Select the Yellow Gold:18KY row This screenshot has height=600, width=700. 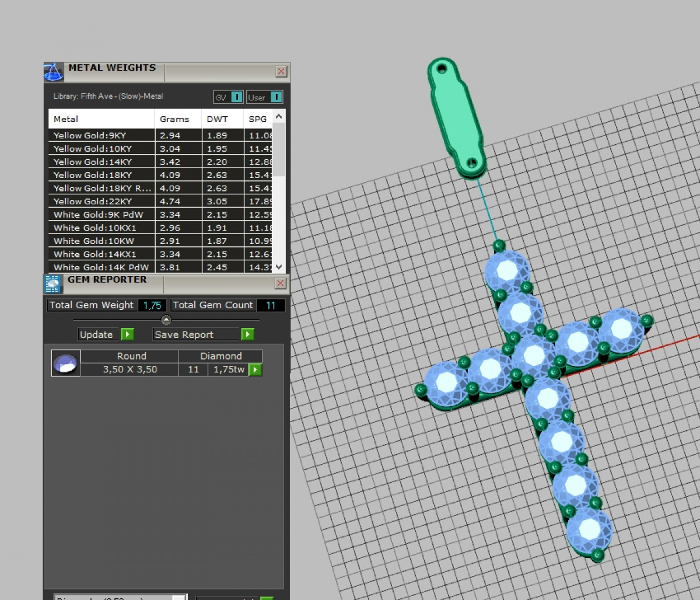pos(101,175)
